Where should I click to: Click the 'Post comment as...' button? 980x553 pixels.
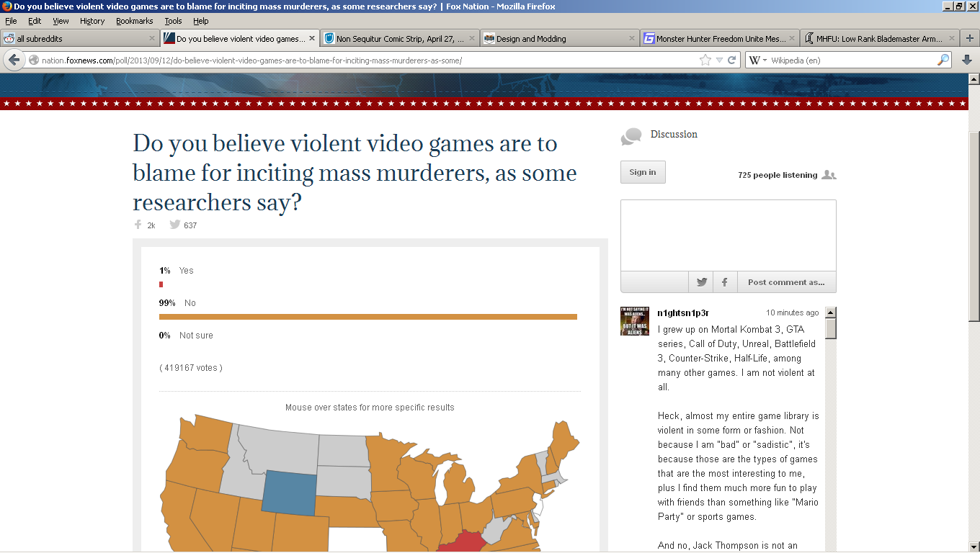pyautogui.click(x=786, y=282)
